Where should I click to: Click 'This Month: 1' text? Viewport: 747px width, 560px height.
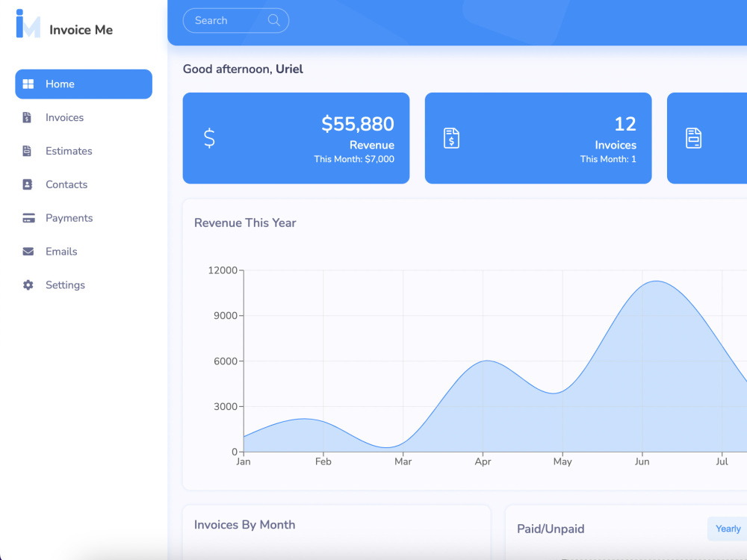pyautogui.click(x=608, y=159)
